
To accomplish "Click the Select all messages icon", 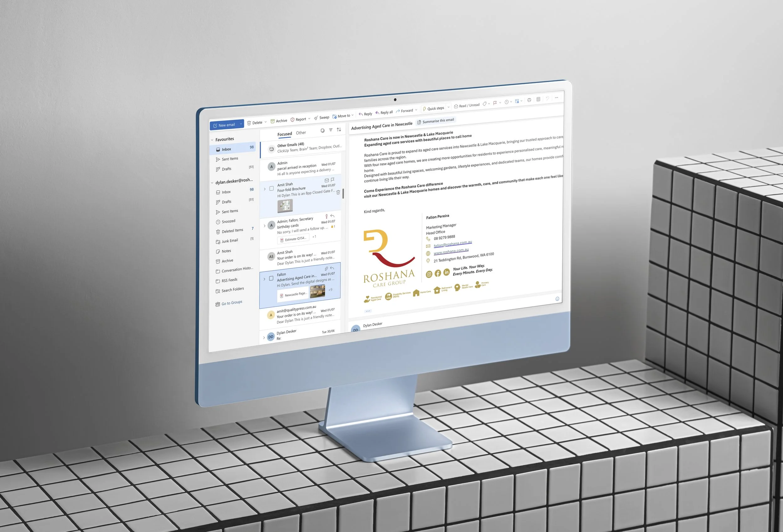I will click(322, 130).
